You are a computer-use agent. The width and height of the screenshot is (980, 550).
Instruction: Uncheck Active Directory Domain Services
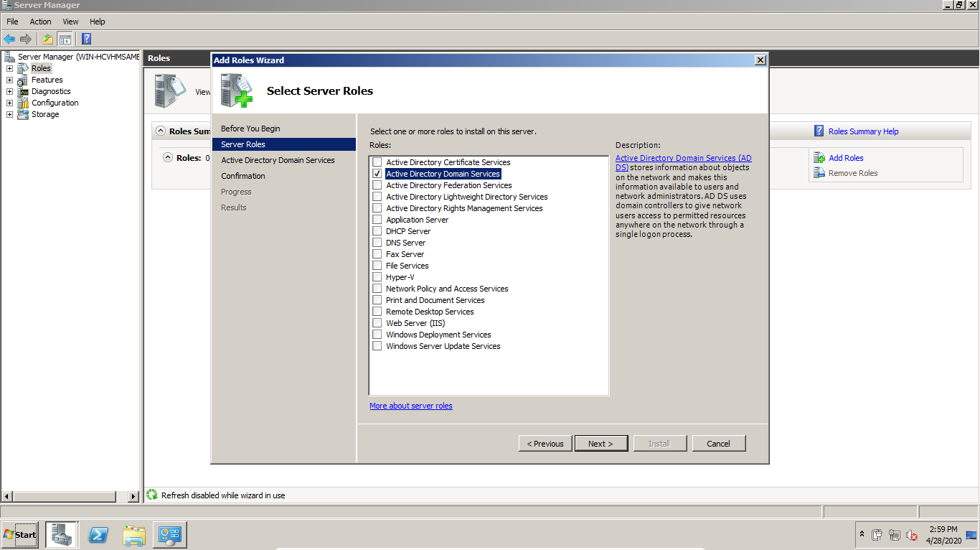pos(377,174)
